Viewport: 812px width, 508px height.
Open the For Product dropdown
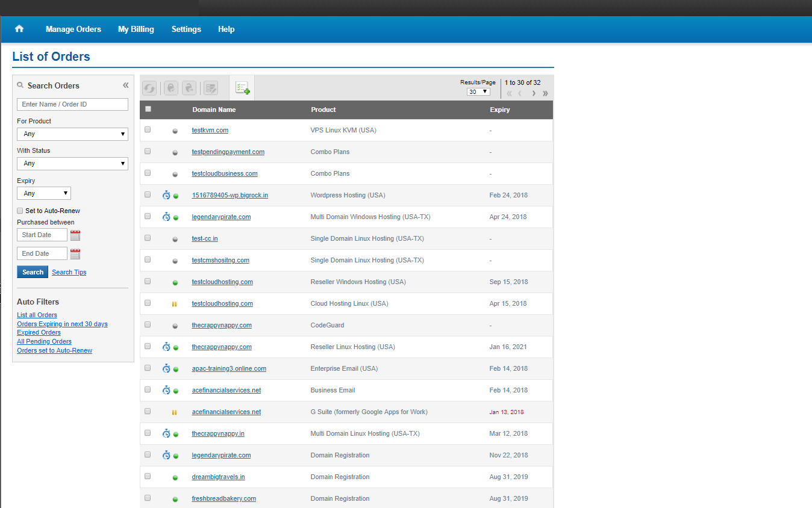pos(72,134)
